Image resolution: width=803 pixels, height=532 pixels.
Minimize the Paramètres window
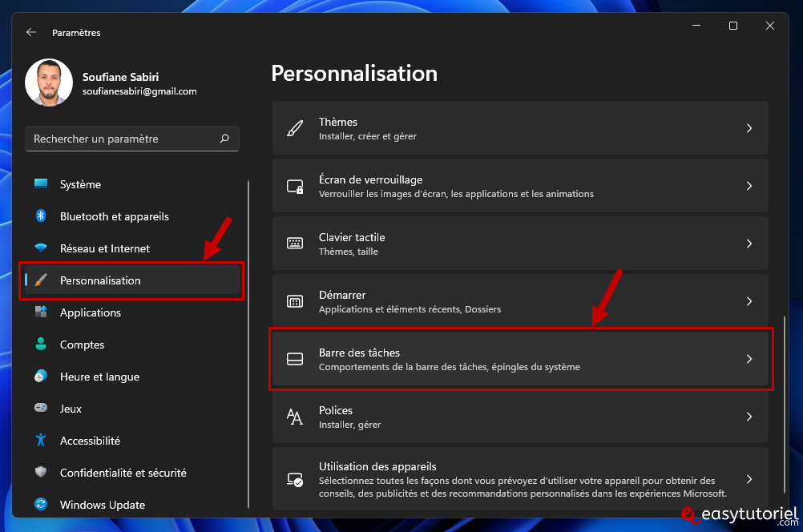coord(696,26)
